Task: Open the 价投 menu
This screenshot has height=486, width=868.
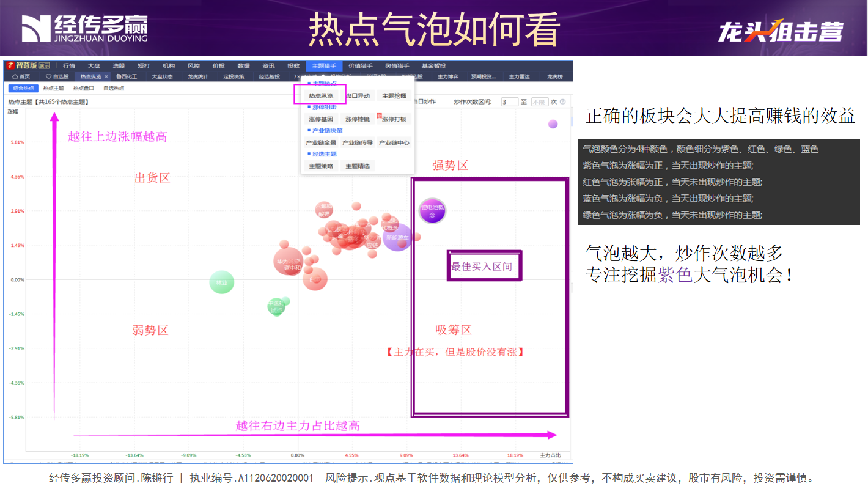Action: point(219,66)
